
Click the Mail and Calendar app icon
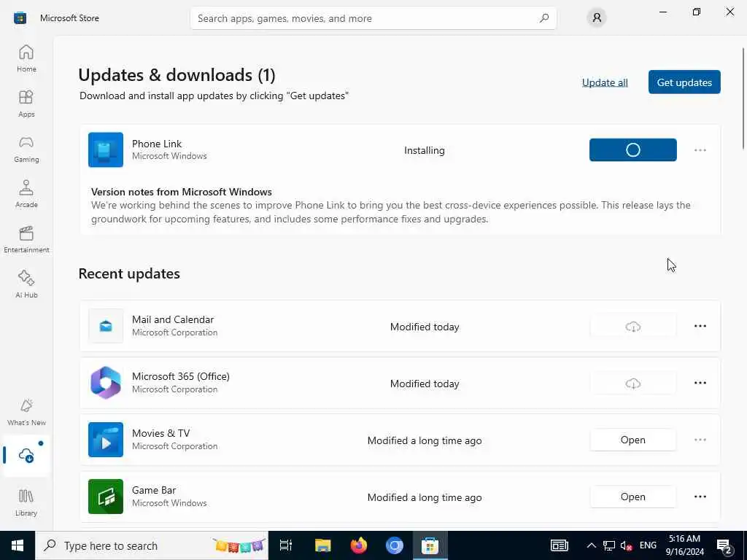106,326
